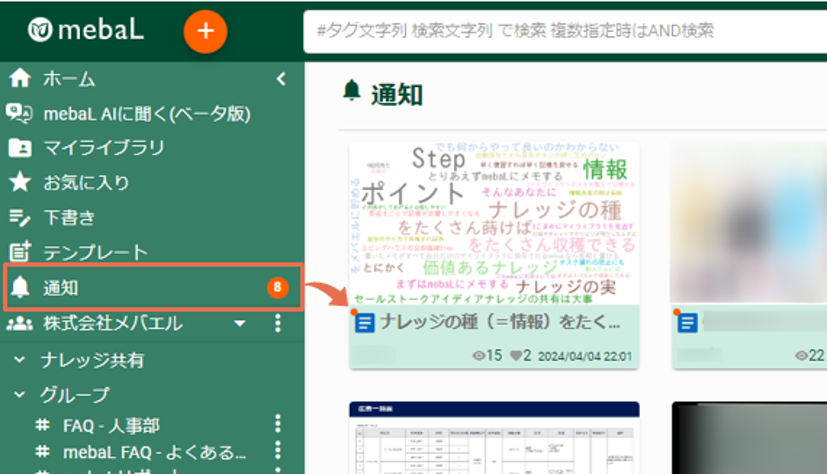Click the favorites star icon

tap(20, 182)
